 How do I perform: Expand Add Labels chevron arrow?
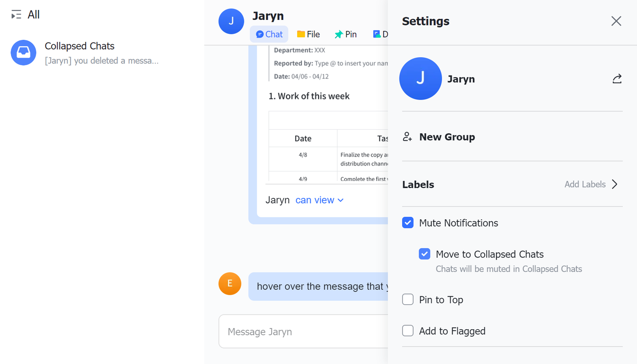point(615,184)
